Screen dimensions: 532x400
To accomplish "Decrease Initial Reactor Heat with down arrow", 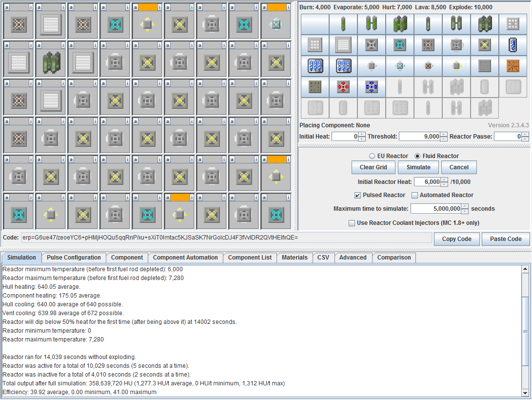I will pos(444,184).
